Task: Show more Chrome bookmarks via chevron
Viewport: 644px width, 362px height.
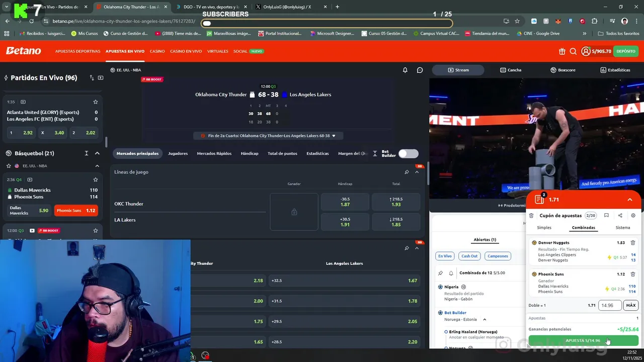Action: (584, 34)
